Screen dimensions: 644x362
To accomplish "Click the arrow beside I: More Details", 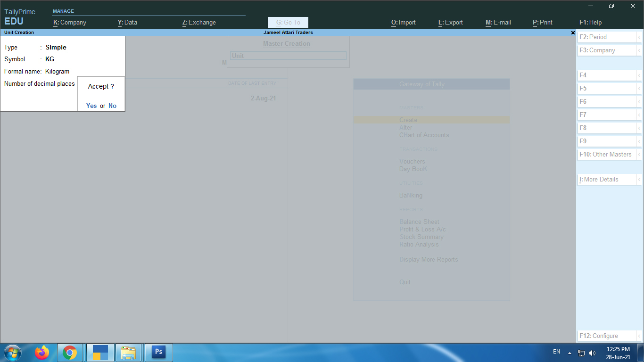I will 639,179.
